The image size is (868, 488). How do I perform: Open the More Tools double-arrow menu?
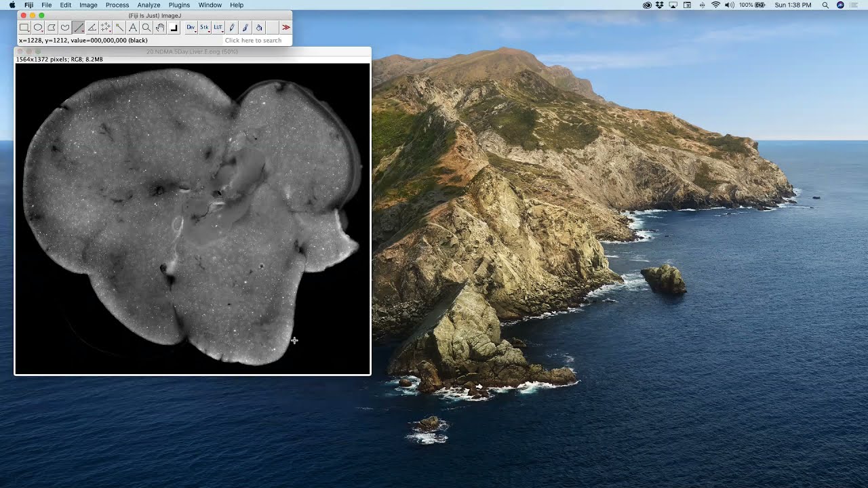point(285,28)
